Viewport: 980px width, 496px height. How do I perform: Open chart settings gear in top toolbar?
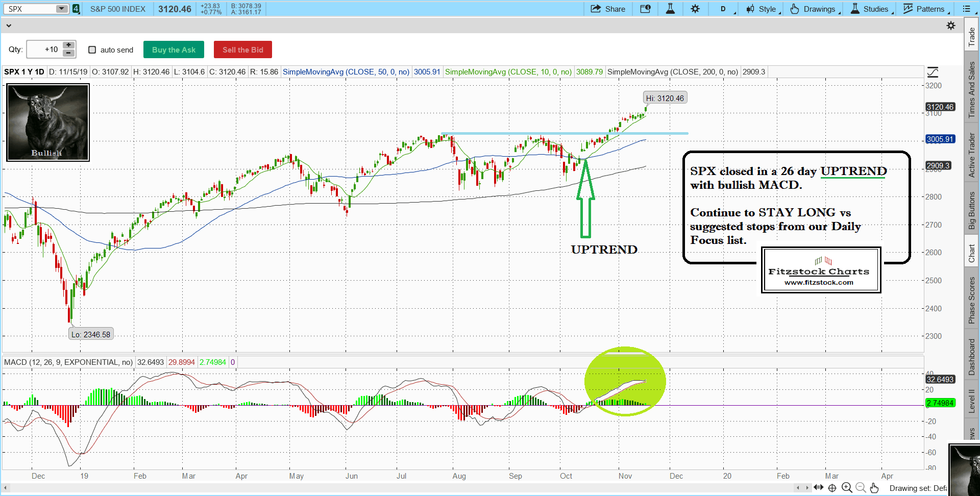click(x=695, y=9)
